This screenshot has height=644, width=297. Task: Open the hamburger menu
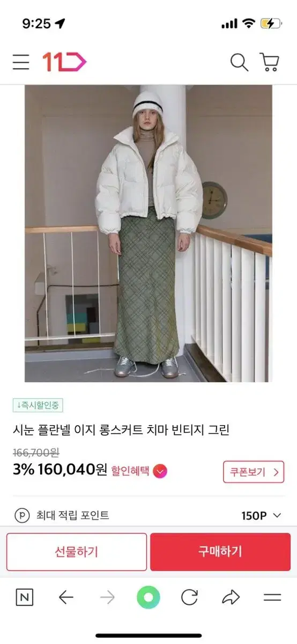click(x=21, y=63)
